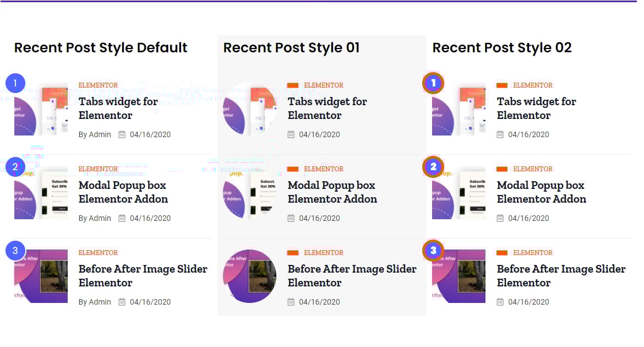Click ELEMENTOR category above Modal Popup, Default style

(98, 169)
